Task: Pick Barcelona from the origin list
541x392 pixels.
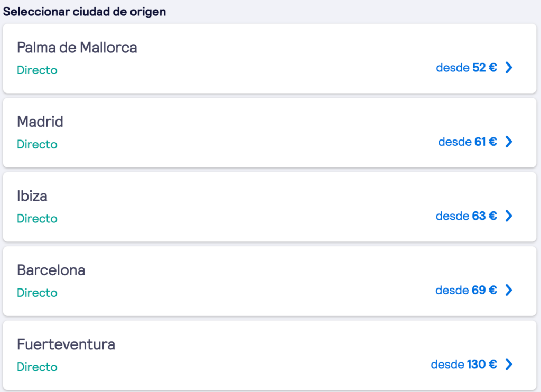Action: [51, 270]
